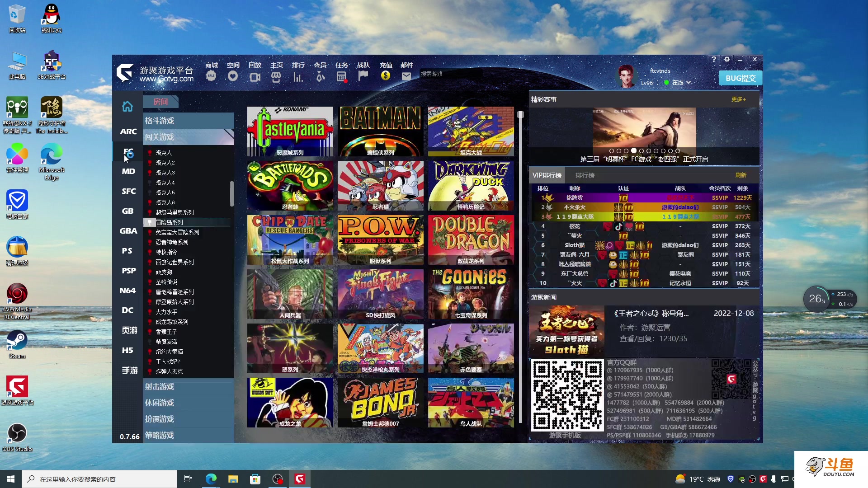Select first carousel indicator dot
Image resolution: width=868 pixels, height=488 pixels.
tap(612, 151)
